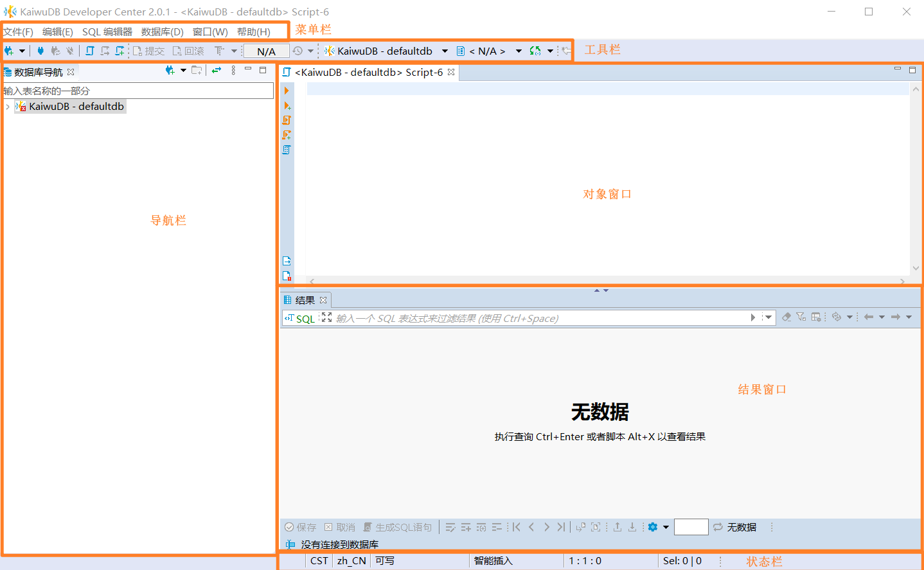
Task: Click new connection icon in navigator panel header
Action: [170, 71]
